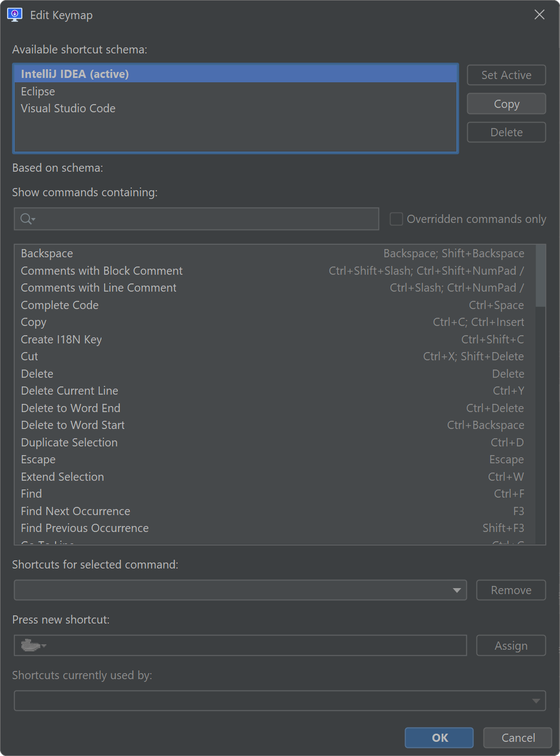Select the Find Next Occurrence command
The height and width of the screenshot is (756, 560).
tap(275, 511)
